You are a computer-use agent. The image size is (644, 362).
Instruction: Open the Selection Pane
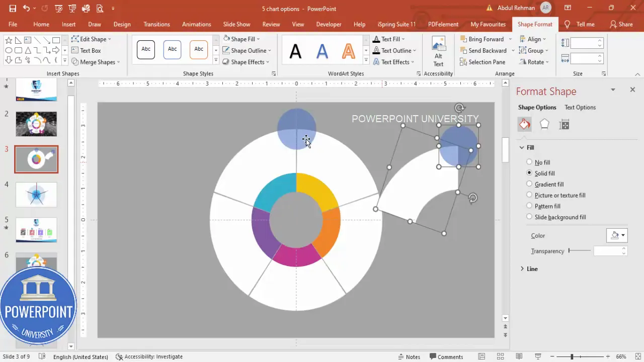[482, 62]
